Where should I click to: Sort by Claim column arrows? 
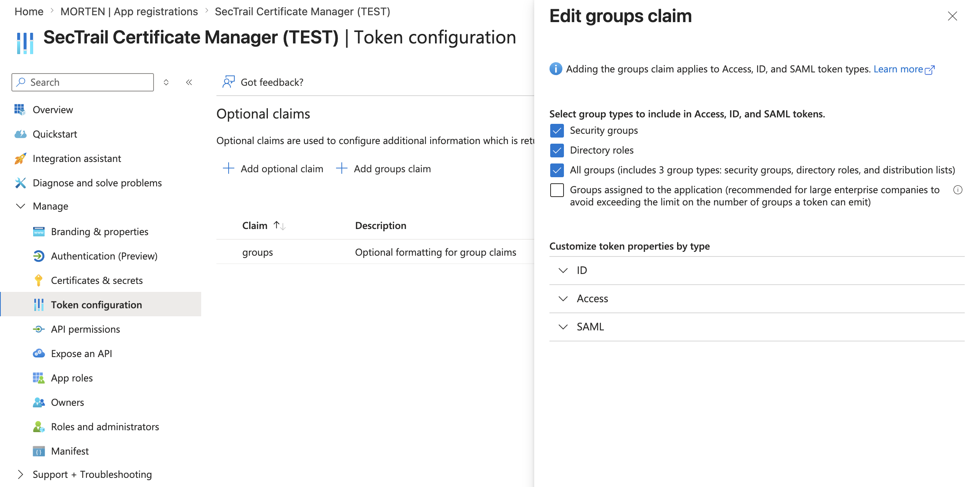[280, 226]
